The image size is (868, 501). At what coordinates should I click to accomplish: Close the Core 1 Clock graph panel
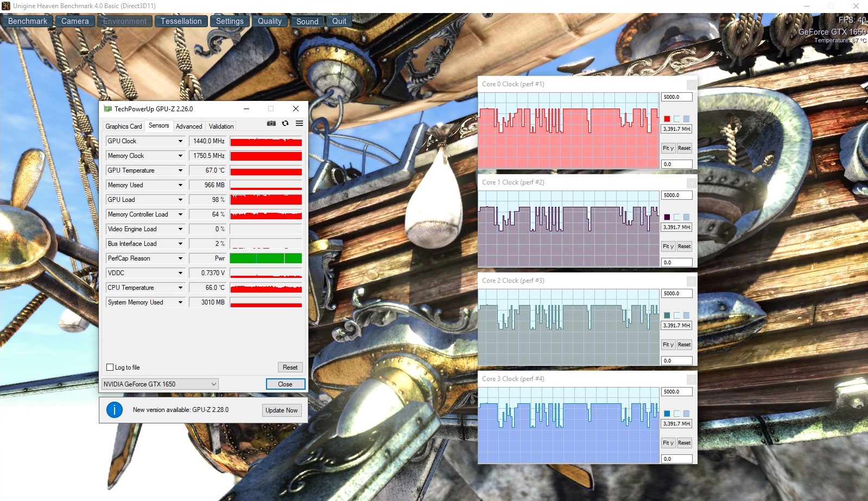[692, 183]
